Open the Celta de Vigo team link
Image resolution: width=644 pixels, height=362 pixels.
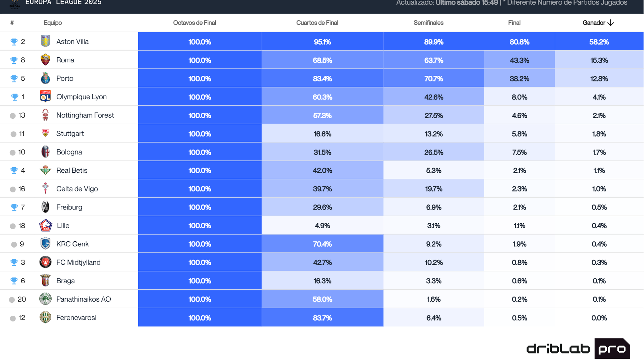(77, 189)
